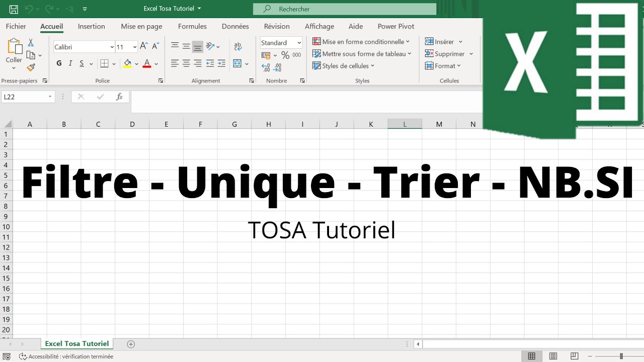Decrease font size with the smaller A

point(156,46)
